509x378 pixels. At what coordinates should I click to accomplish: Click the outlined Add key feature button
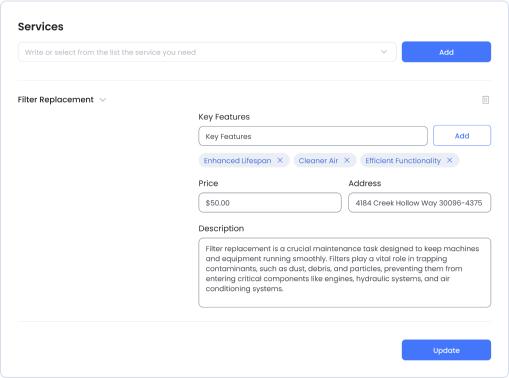[462, 136]
